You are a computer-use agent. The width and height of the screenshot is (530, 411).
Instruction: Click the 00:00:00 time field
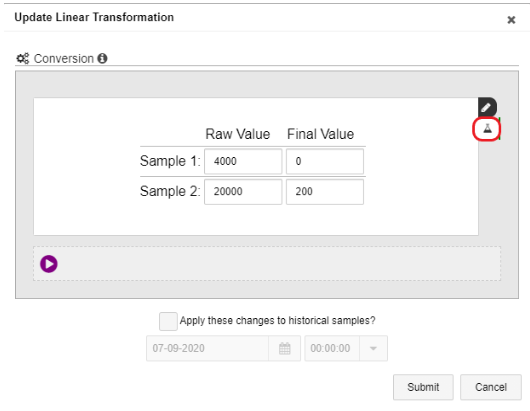pyautogui.click(x=332, y=348)
